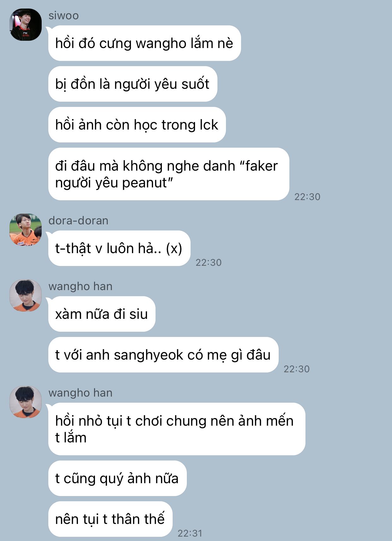Tap dora-doran's avatar photo
The width and height of the screenshot is (392, 541).
click(x=26, y=230)
